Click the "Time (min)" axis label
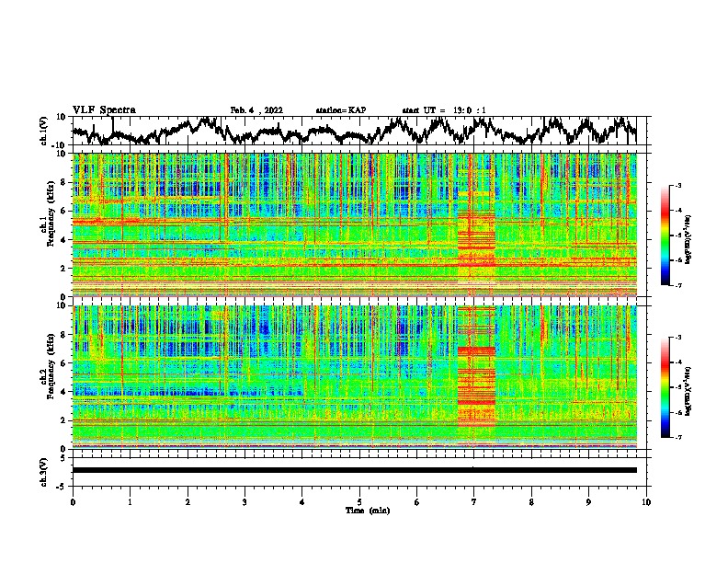This screenshot has height=563, width=728. click(368, 511)
